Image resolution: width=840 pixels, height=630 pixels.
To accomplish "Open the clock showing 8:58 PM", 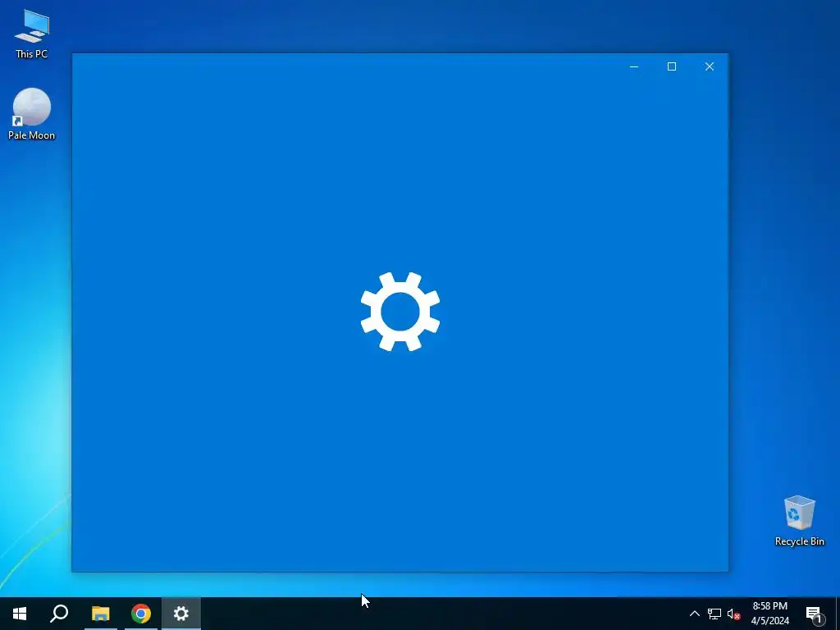I will pyautogui.click(x=769, y=614).
